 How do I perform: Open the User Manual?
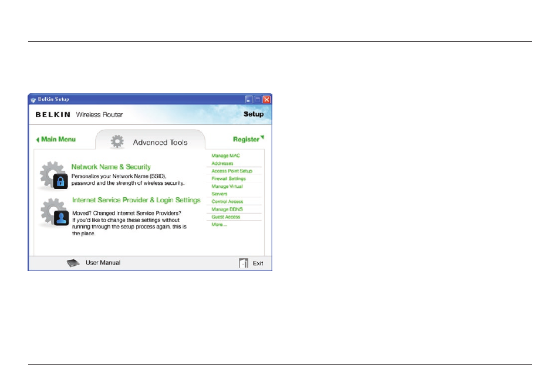(x=103, y=262)
